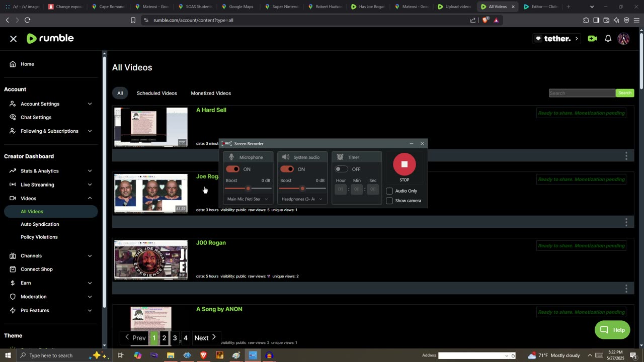
Task: Open options menu for A Hard Sell video
Action: 626,156
